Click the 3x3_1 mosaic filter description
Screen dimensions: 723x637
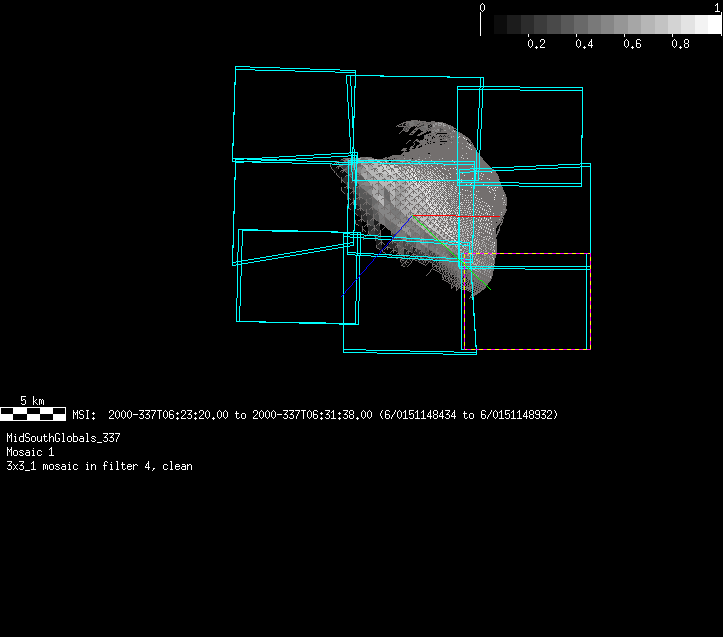[99, 466]
